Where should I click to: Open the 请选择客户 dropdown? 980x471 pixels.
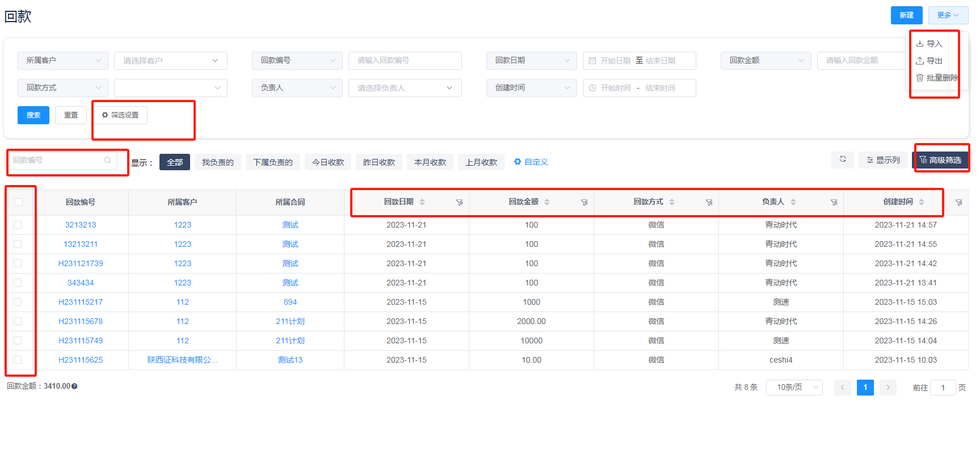(170, 61)
